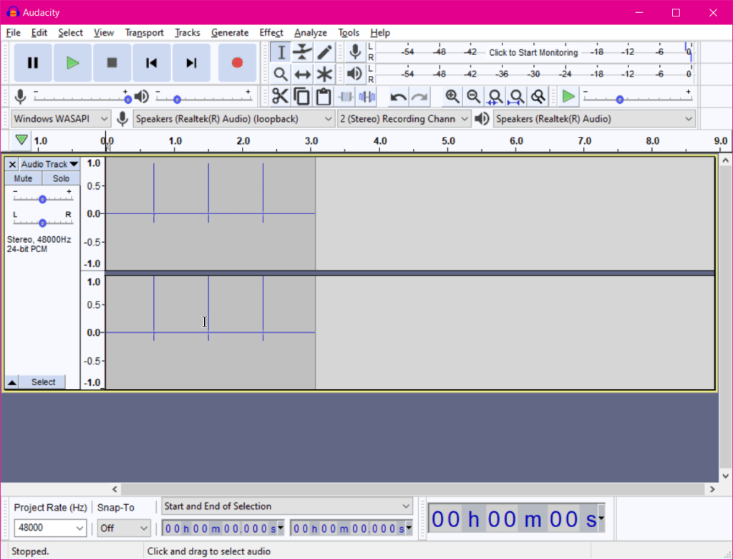Open the playback device Speakers dropdown
733x560 pixels.
594,119
